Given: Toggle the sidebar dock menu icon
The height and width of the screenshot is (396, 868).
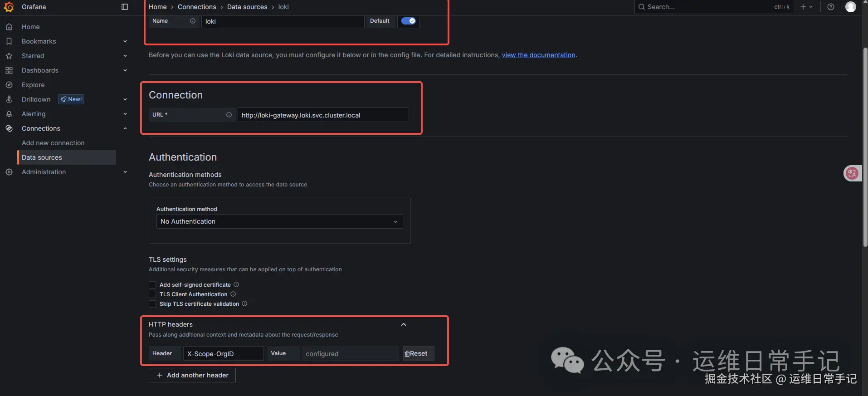Looking at the screenshot, I should 125,7.
